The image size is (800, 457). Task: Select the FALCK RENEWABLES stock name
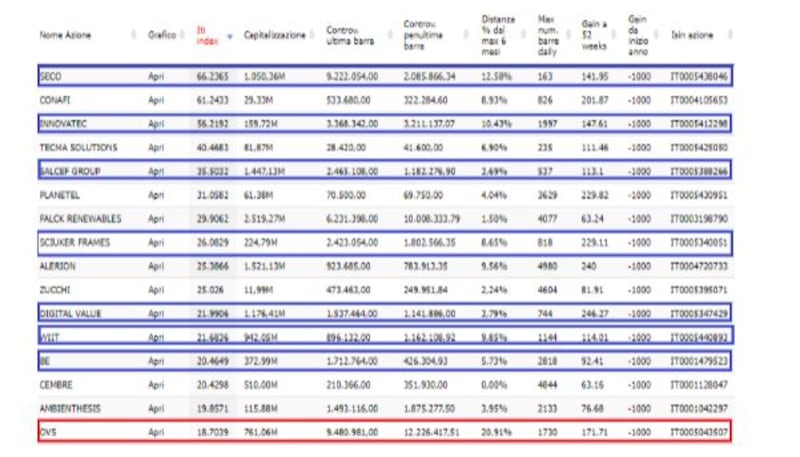tap(81, 219)
